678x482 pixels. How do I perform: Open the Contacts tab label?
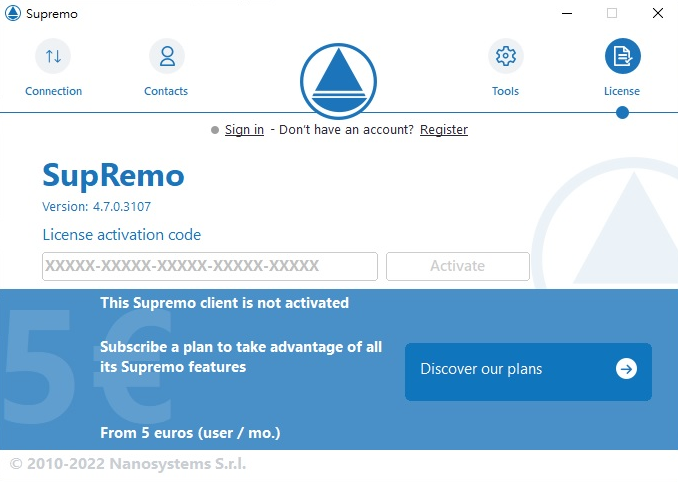pyautogui.click(x=166, y=91)
